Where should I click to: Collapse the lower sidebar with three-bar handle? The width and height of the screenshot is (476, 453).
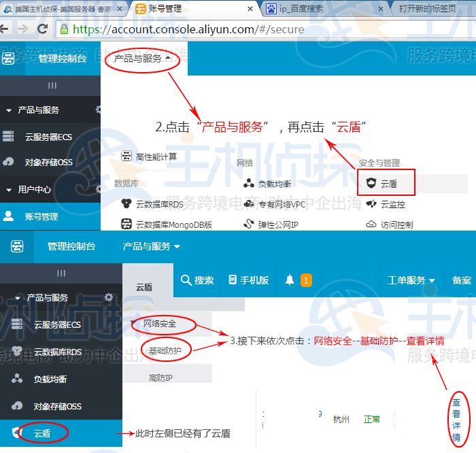click(61, 273)
